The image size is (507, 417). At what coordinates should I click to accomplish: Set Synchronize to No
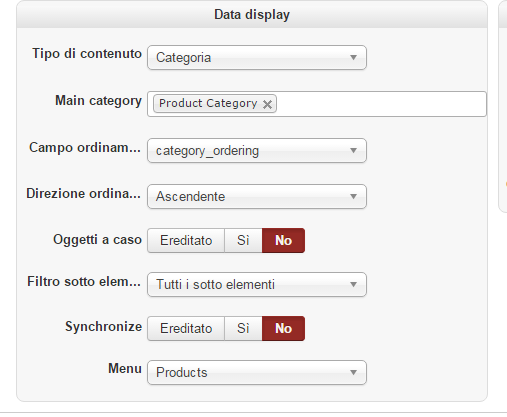click(283, 328)
